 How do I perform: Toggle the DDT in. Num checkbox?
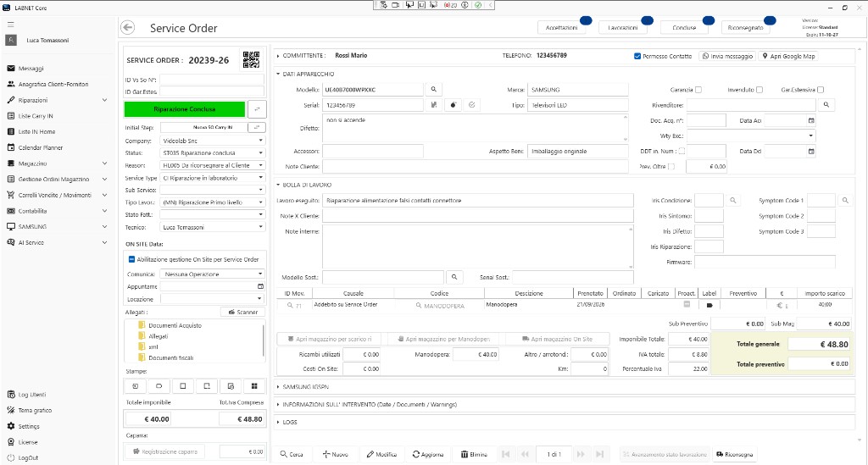coord(682,151)
